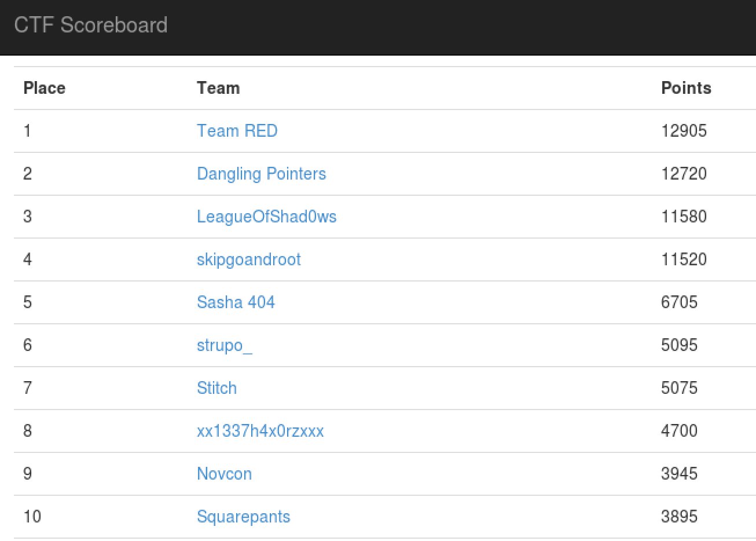Open the Sasha 404 team link
Image resolution: width=756 pixels, height=541 pixels.
(x=236, y=302)
